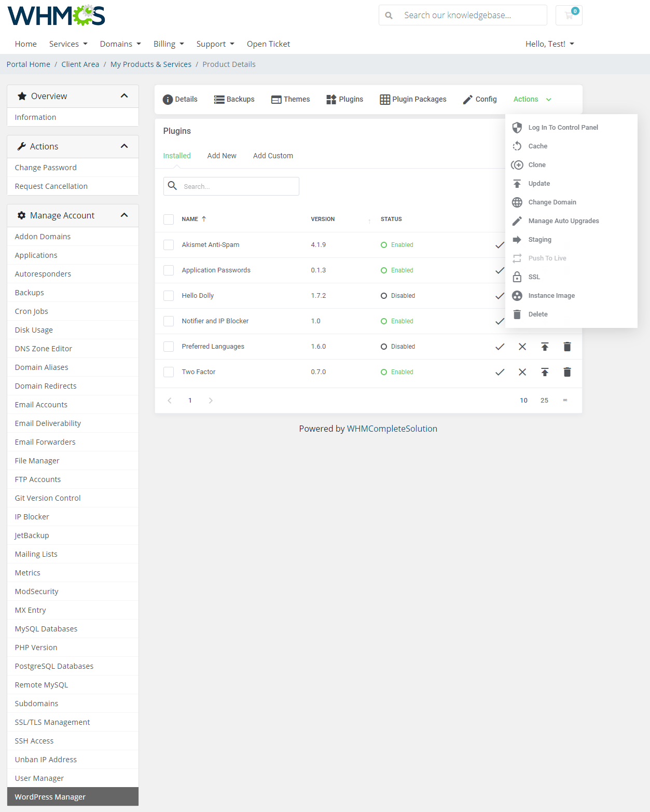This screenshot has height=812, width=650.
Task: Expand the Hello, Test! account menu
Action: pyautogui.click(x=549, y=44)
